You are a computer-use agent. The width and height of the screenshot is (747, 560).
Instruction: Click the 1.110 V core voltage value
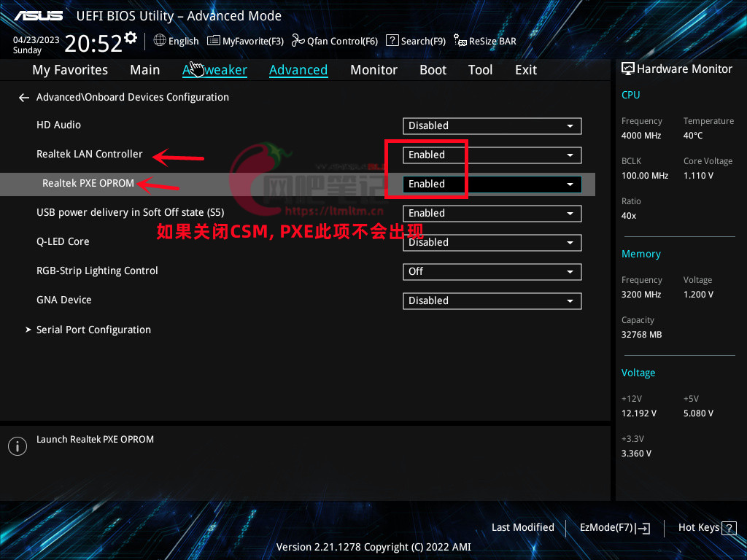698,176
